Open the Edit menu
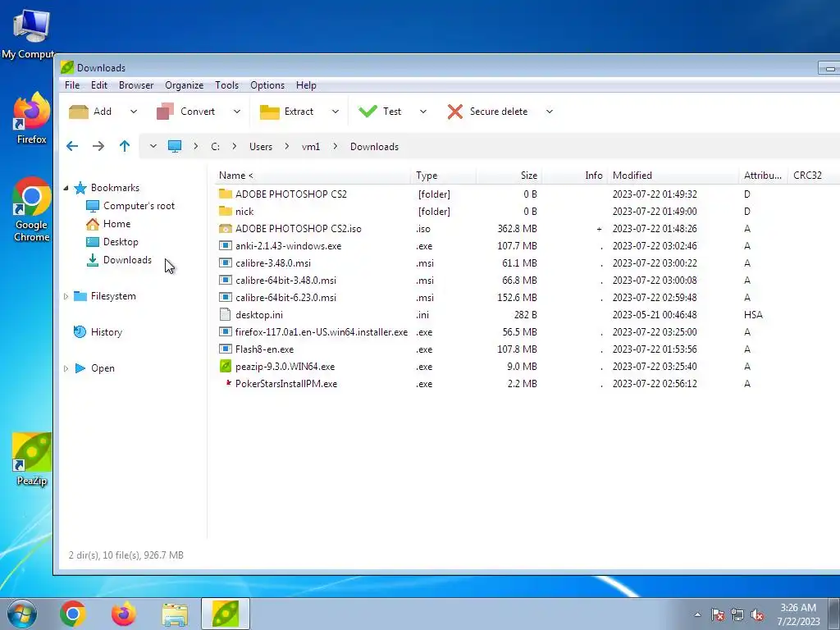Viewport: 840px width, 630px height. point(99,85)
